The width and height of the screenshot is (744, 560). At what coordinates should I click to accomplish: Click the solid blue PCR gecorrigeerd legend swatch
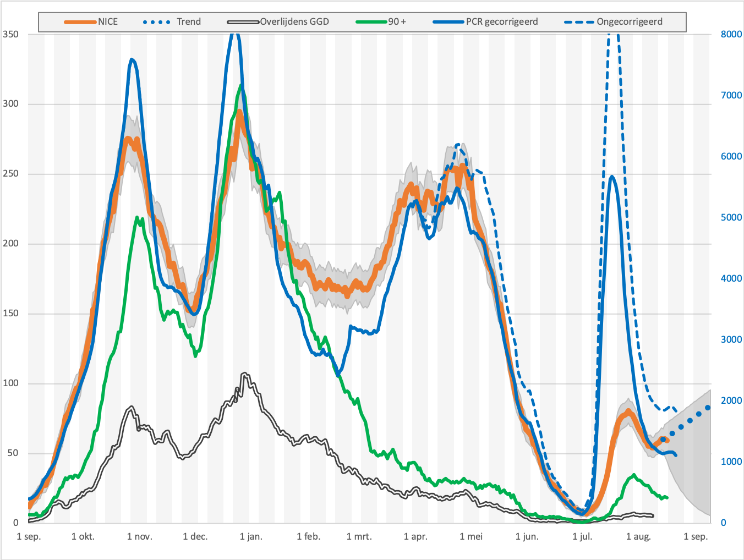tap(448, 22)
